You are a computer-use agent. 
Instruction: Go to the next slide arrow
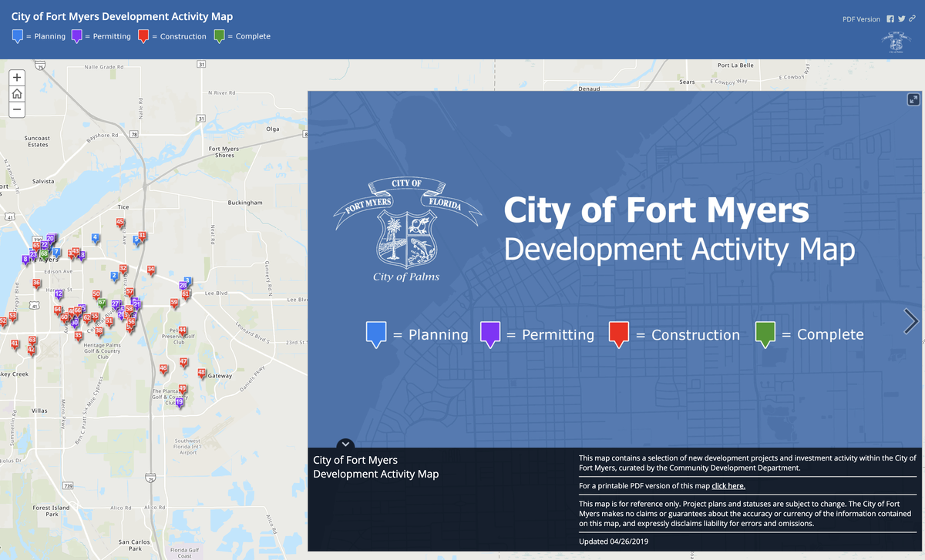coord(911,321)
